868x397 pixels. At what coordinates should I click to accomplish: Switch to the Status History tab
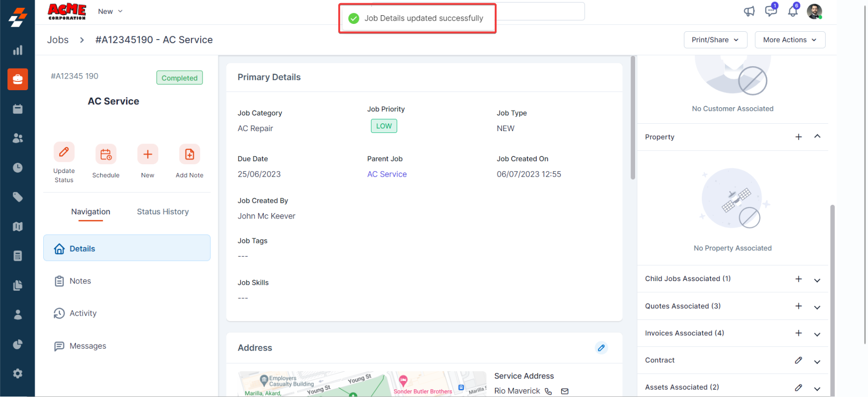[162, 212]
